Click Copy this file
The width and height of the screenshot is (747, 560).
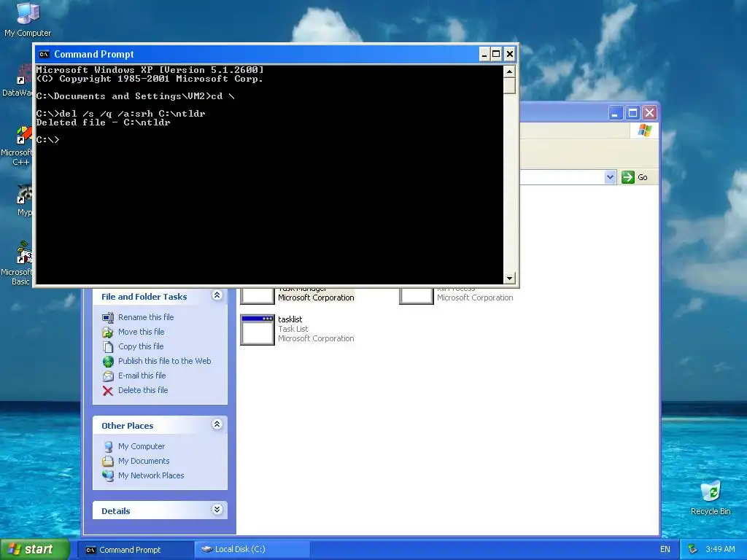141,346
